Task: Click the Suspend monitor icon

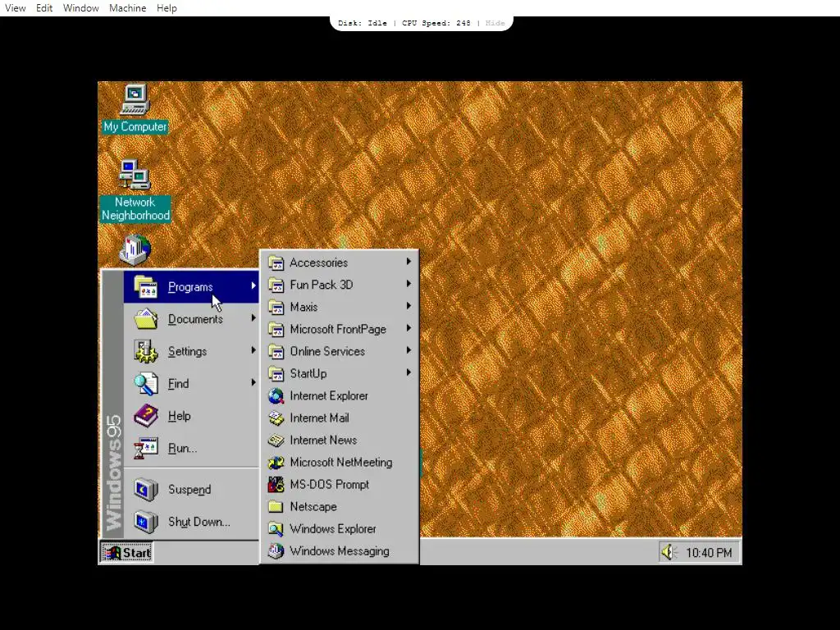Action: click(145, 490)
